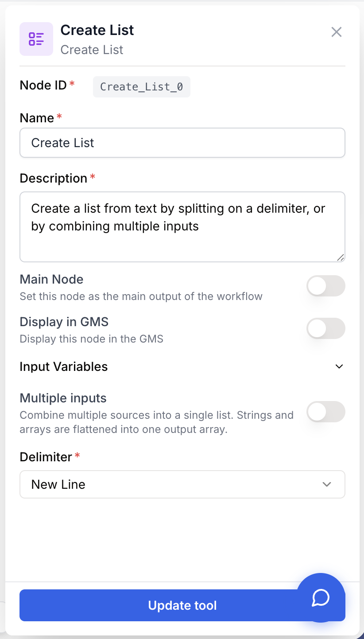Open the chat bubble support widget
The image size is (364, 639).
tap(321, 598)
